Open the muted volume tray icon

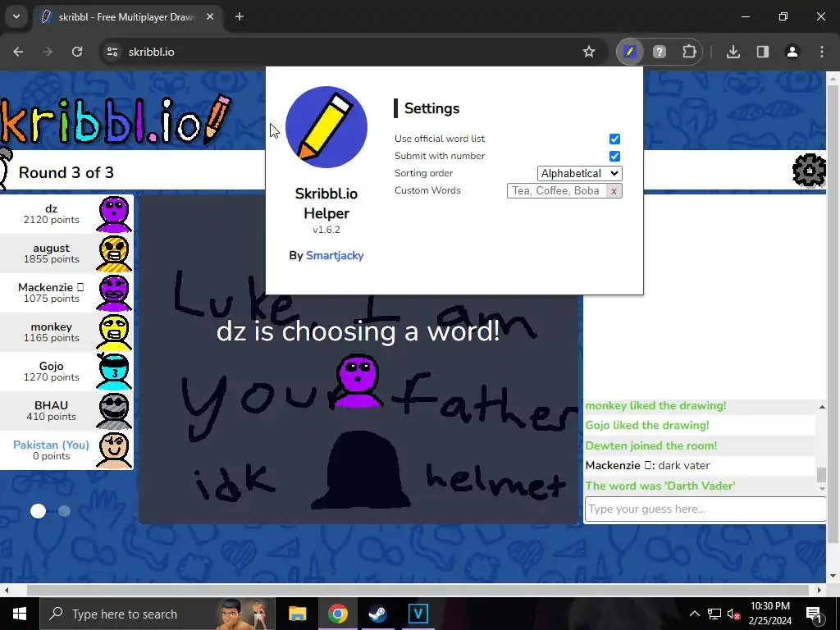click(734, 614)
